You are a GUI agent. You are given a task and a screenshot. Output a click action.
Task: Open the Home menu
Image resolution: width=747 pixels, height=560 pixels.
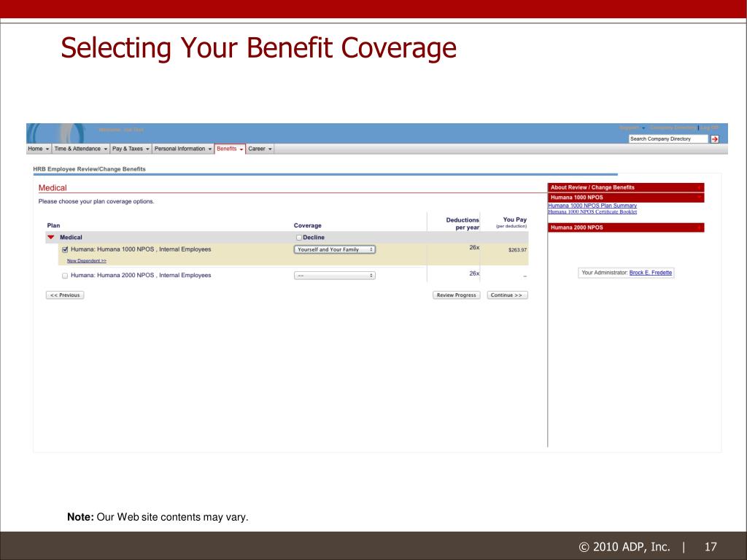pyautogui.click(x=39, y=149)
